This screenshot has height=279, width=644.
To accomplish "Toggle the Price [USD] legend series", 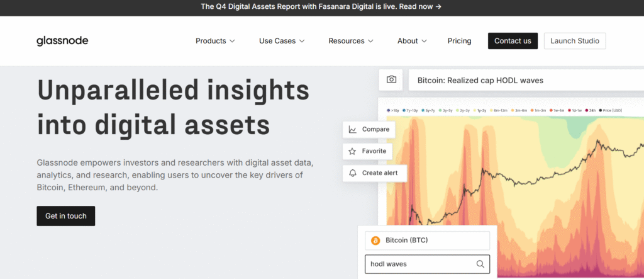I will tap(610, 110).
